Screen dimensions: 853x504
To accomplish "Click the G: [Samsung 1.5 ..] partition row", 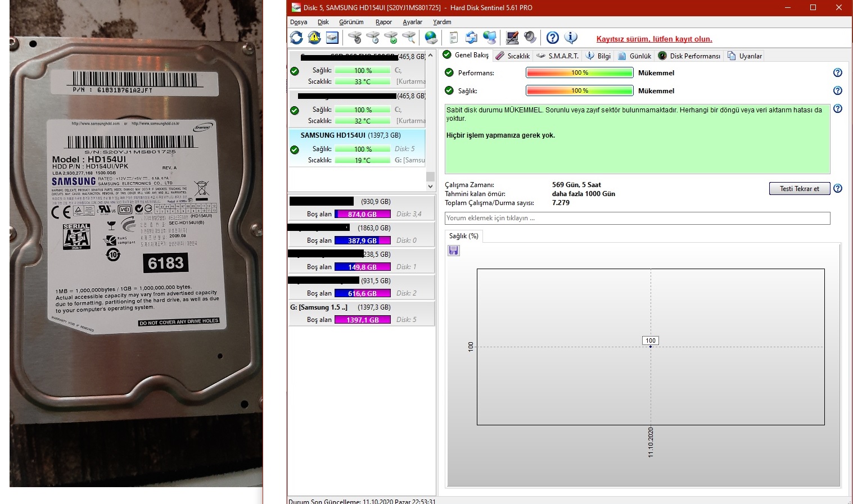I will 362,314.
